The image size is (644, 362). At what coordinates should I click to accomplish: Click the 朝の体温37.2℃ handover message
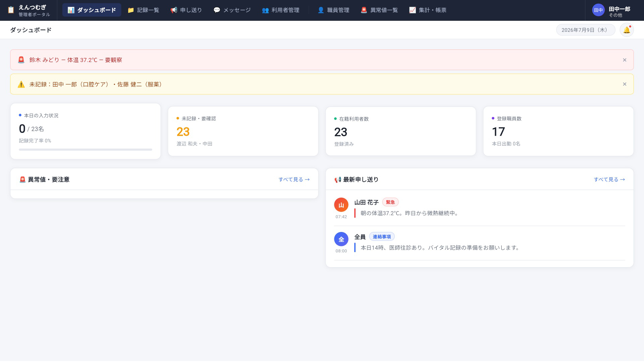pos(410,213)
